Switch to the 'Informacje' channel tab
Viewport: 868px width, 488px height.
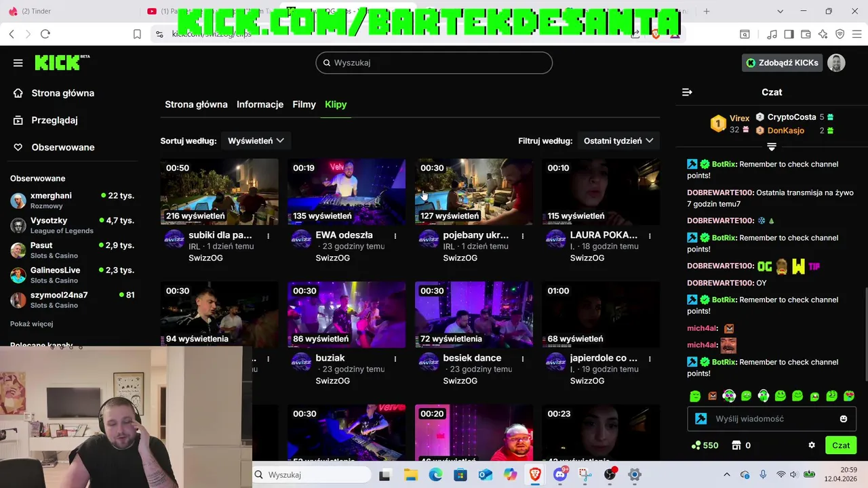point(260,104)
